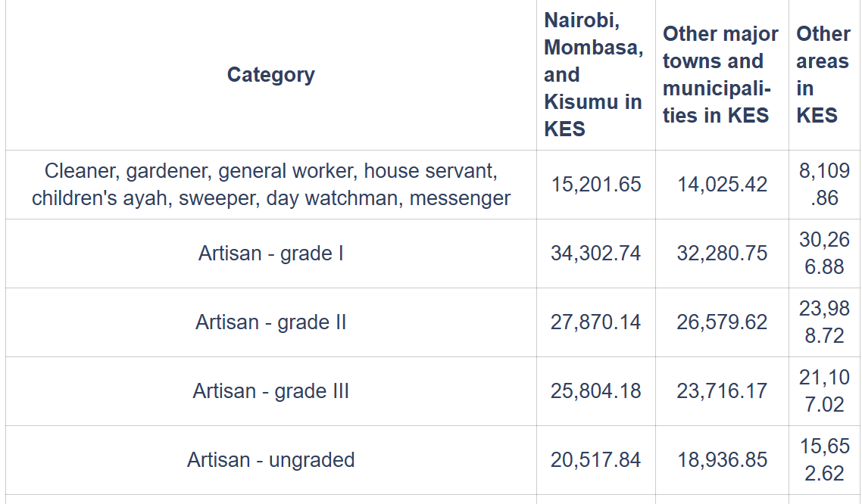Click the 20,517.84 wage value
862x504 pixels.
[595, 460]
